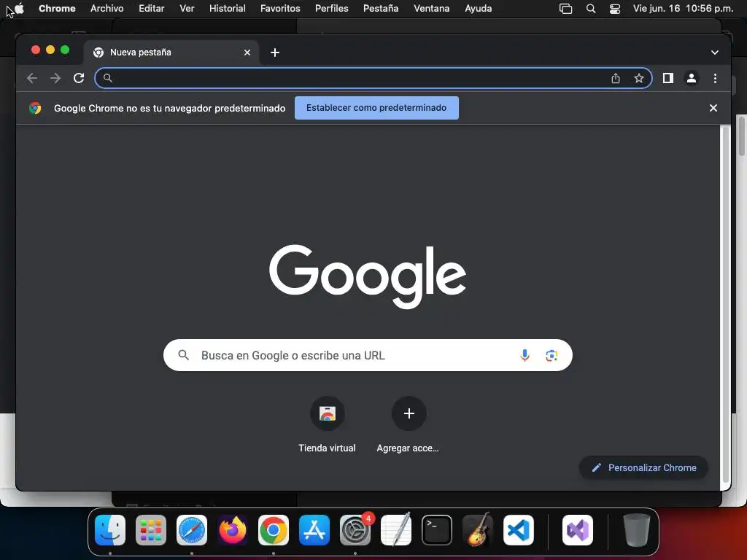The width and height of the screenshot is (747, 560).
Task: Open Visual Studio purple icon in dock
Action: click(x=578, y=530)
